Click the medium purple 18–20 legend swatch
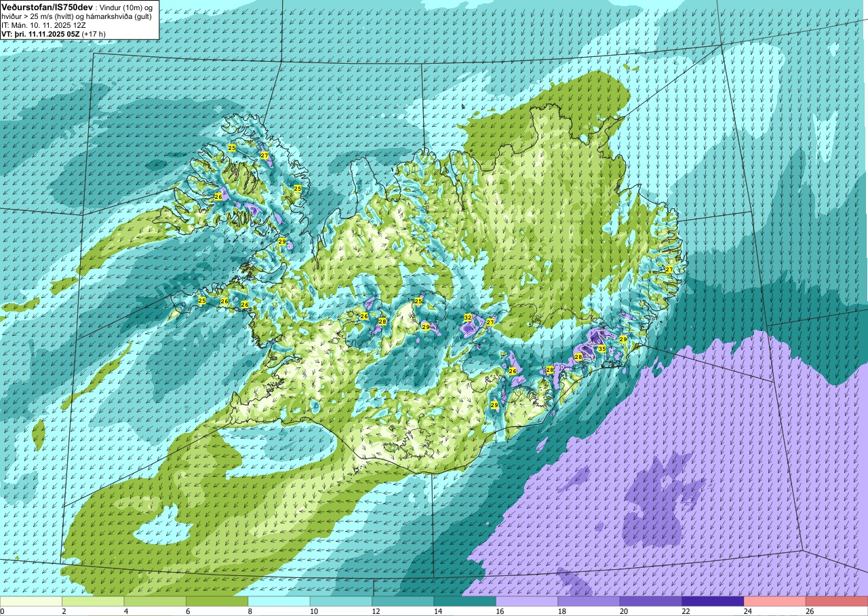This screenshot has height=616, width=868. (589, 601)
